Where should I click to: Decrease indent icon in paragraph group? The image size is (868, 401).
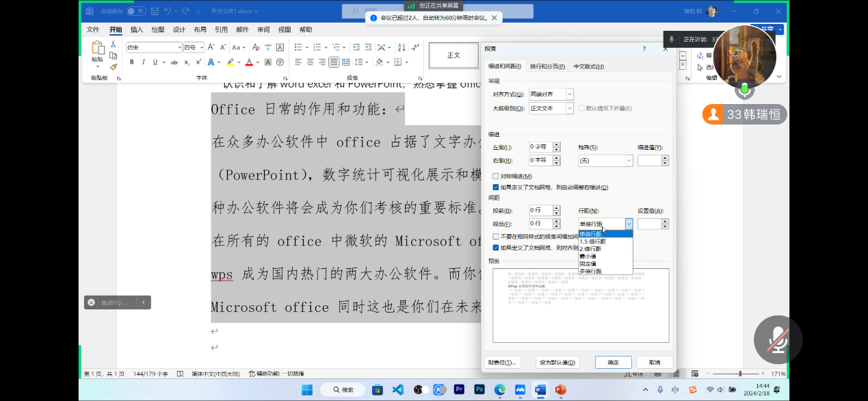point(358,47)
